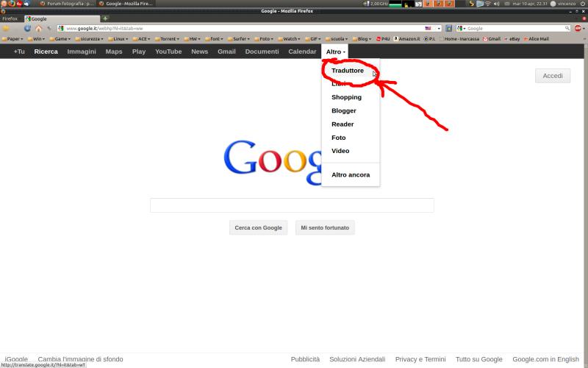
Task: Open the eBay bookmark
Action: (512, 38)
